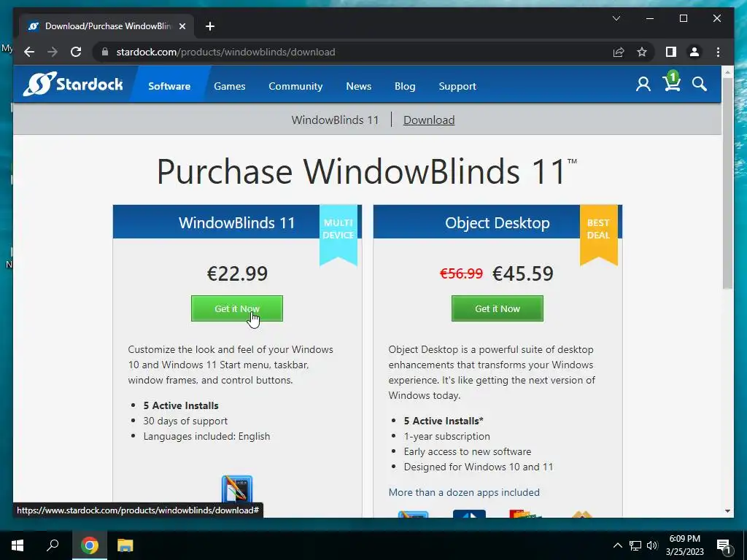The image size is (747, 560).
Task: Click the network tray icon
Action: point(635,545)
